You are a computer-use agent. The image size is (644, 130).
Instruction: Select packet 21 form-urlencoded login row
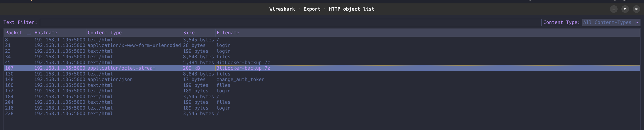point(134,45)
